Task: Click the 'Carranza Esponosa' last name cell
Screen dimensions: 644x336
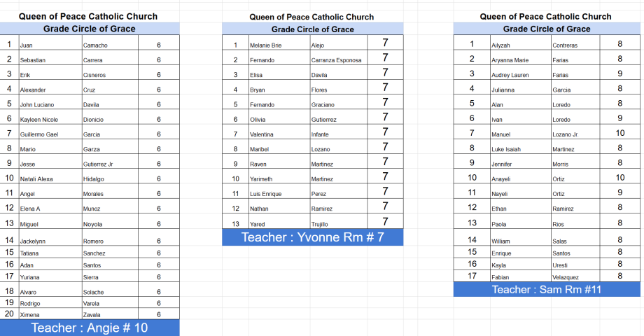Action: coord(337,60)
